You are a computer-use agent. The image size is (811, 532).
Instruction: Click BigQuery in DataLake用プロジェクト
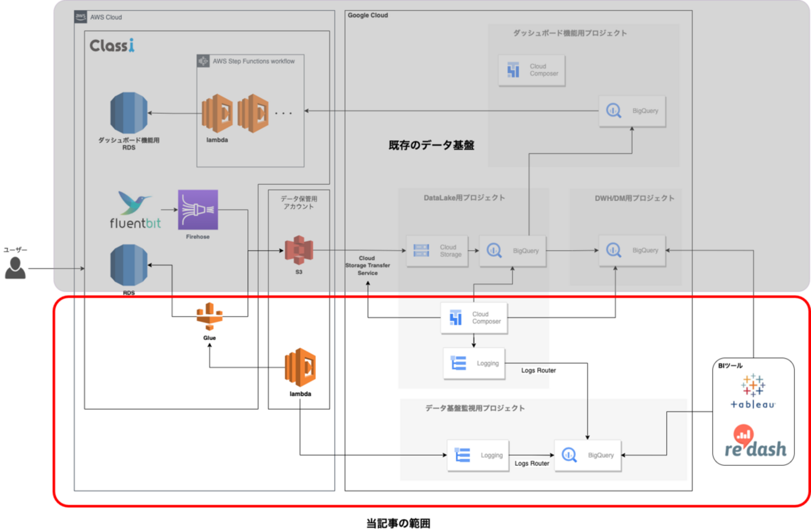[x=512, y=251]
